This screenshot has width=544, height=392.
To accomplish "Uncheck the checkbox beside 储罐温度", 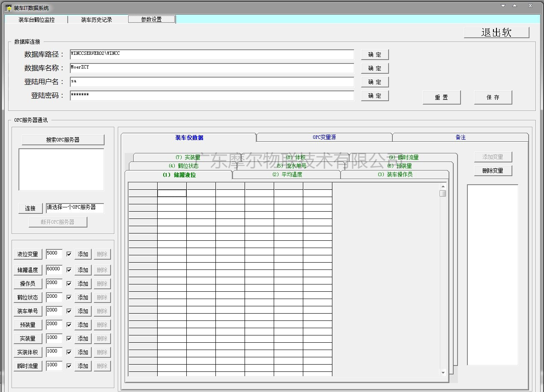I will coord(69,270).
